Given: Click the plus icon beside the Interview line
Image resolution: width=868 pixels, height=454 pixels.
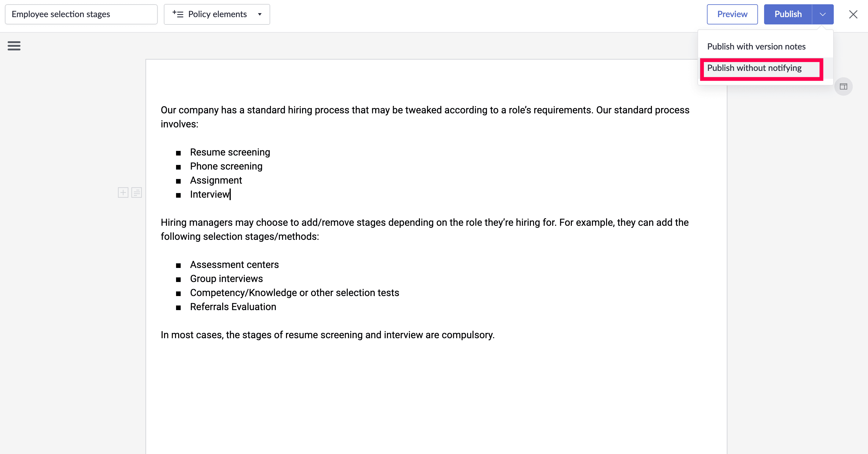Looking at the screenshot, I should point(123,193).
